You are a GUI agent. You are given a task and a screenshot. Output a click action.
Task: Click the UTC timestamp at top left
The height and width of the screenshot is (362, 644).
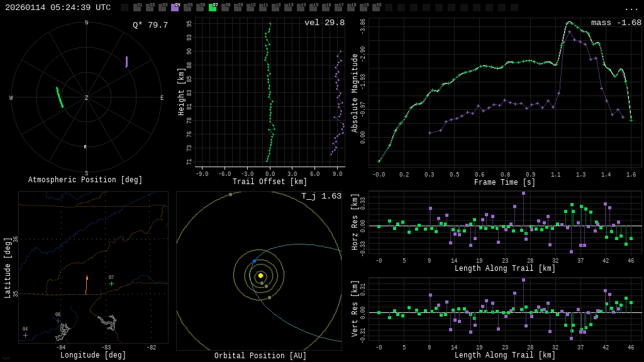[x=58, y=8]
